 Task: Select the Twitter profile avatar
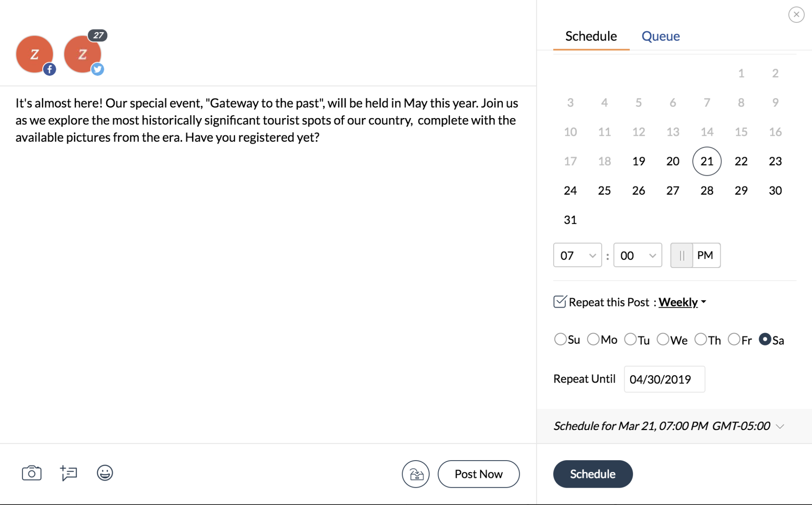click(82, 54)
